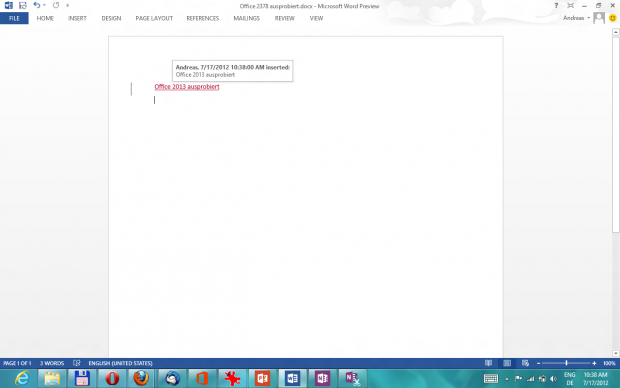Open Internet Explorer from taskbar
The width and height of the screenshot is (620, 388).
(x=22, y=379)
